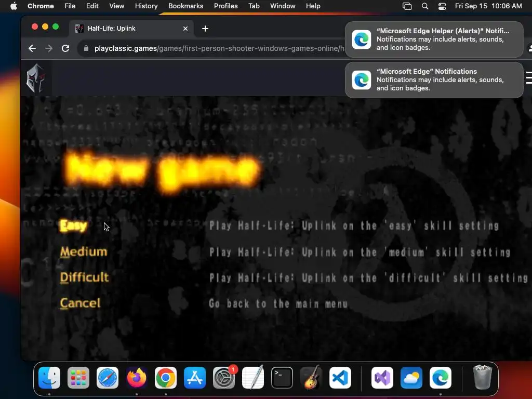
Task: Start game on Difficult setting
Action: click(x=85, y=277)
